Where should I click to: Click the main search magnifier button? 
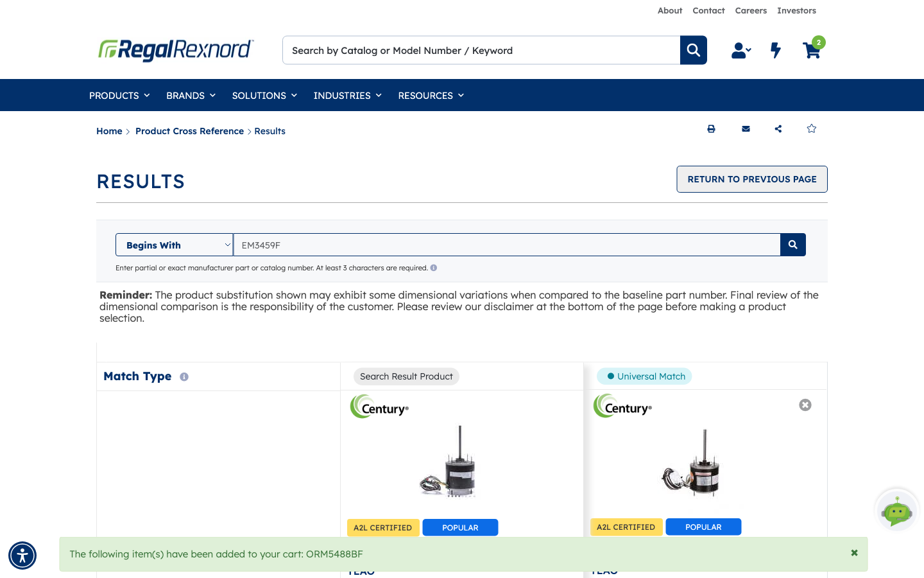click(x=694, y=50)
